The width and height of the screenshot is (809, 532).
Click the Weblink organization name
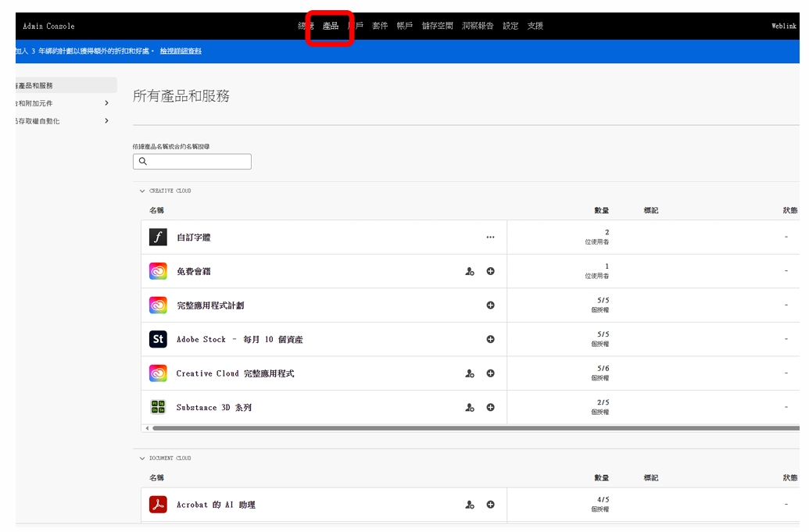(784, 26)
